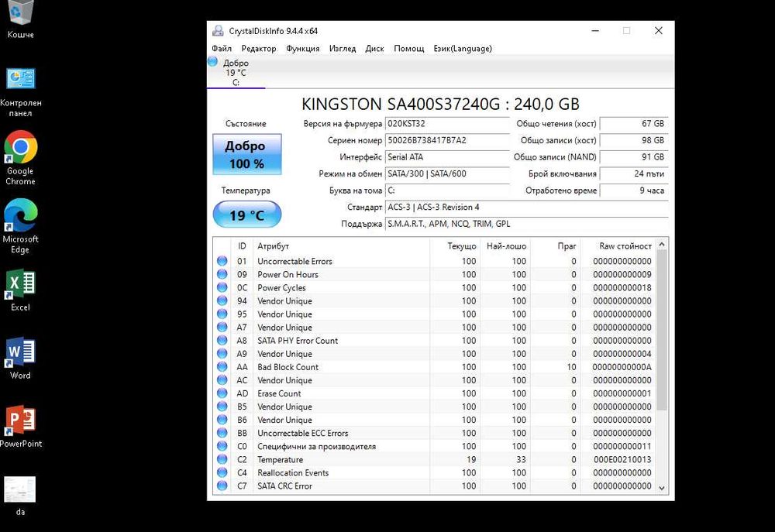This screenshot has width=775, height=532.
Task: Launch Google Chrome from desktop
Action: (21, 158)
